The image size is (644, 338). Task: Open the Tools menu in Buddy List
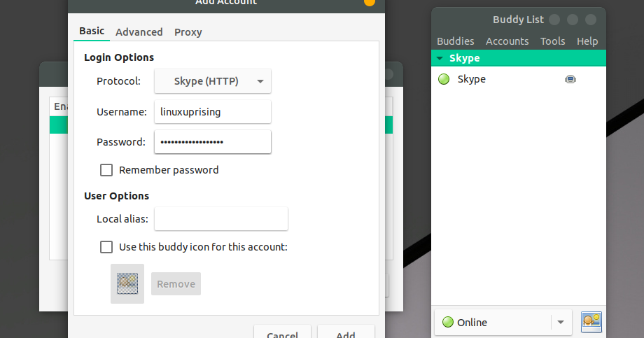click(x=552, y=41)
